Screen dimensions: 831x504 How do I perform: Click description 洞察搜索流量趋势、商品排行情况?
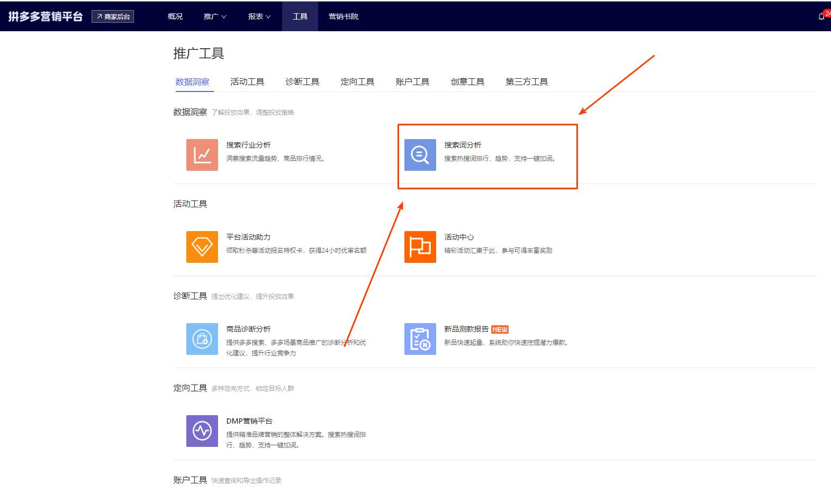(x=275, y=158)
